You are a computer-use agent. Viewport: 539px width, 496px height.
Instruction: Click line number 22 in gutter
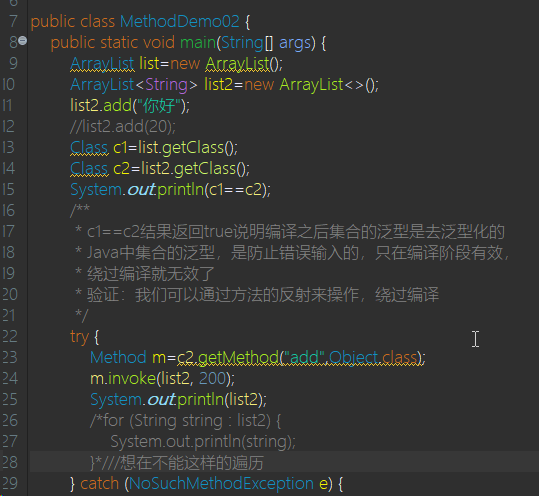[9, 337]
